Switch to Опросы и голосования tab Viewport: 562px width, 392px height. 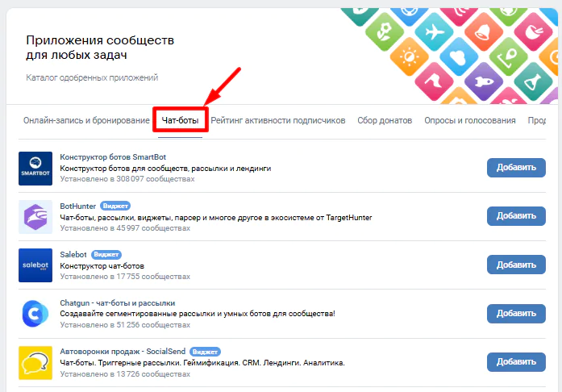point(470,120)
